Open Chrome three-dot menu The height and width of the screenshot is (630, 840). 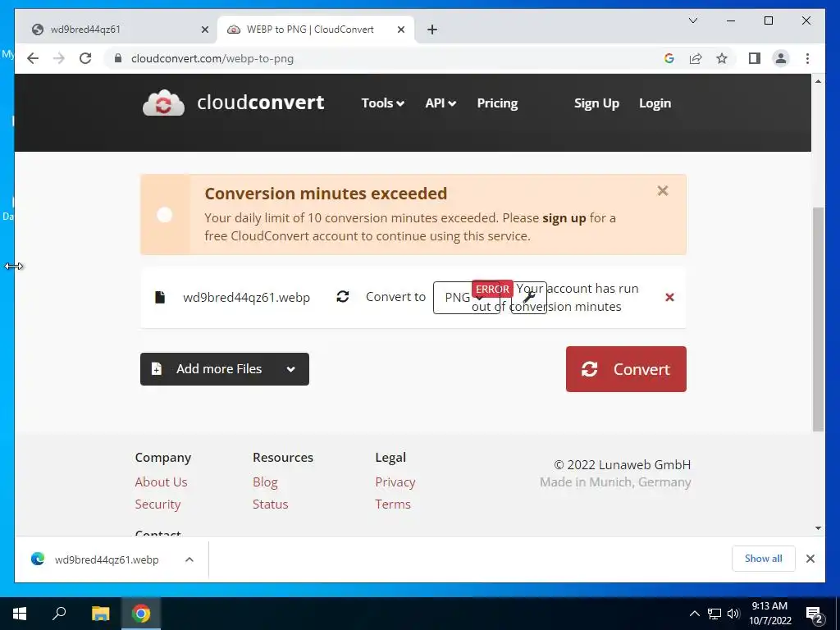tap(807, 58)
